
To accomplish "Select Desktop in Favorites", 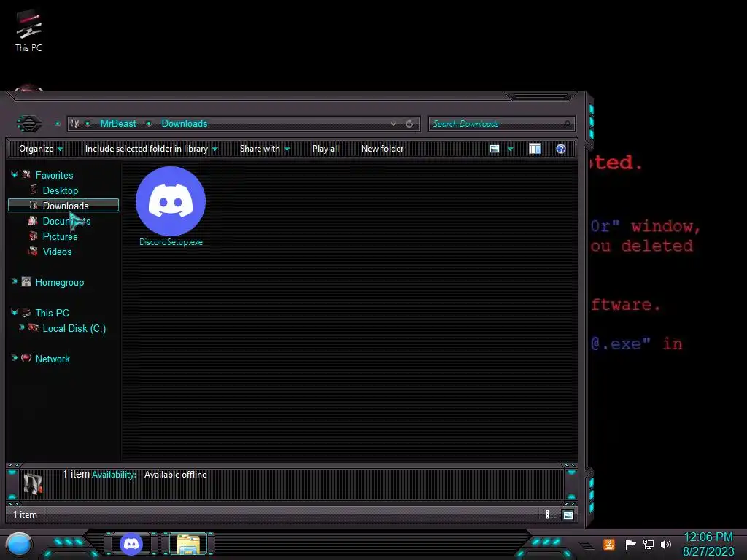I will (x=60, y=190).
